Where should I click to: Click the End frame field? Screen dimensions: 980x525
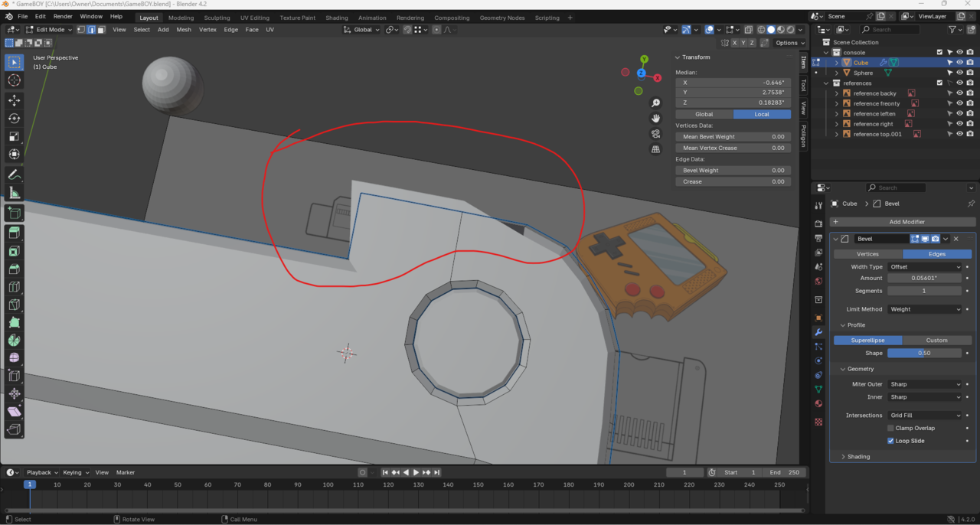[784, 472]
